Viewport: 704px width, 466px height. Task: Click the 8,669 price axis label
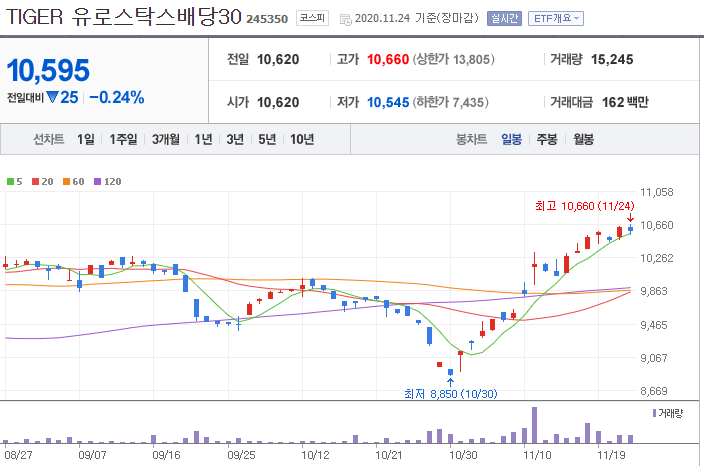(x=654, y=391)
